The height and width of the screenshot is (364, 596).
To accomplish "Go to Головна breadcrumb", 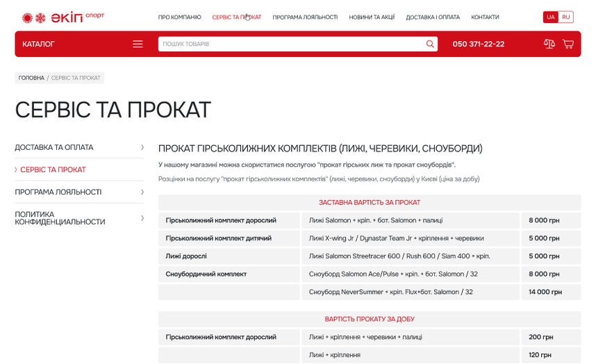I will (x=31, y=78).
